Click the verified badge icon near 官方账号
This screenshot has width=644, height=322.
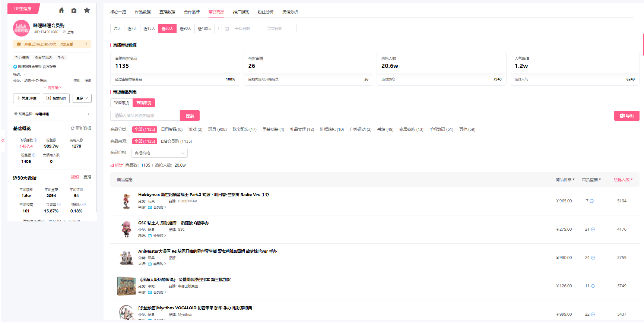coord(15,67)
